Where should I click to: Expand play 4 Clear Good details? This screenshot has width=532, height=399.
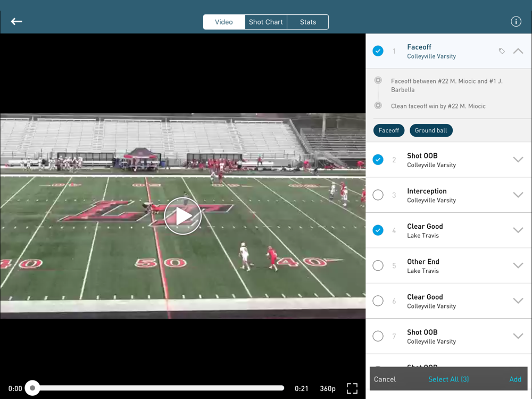518,230
